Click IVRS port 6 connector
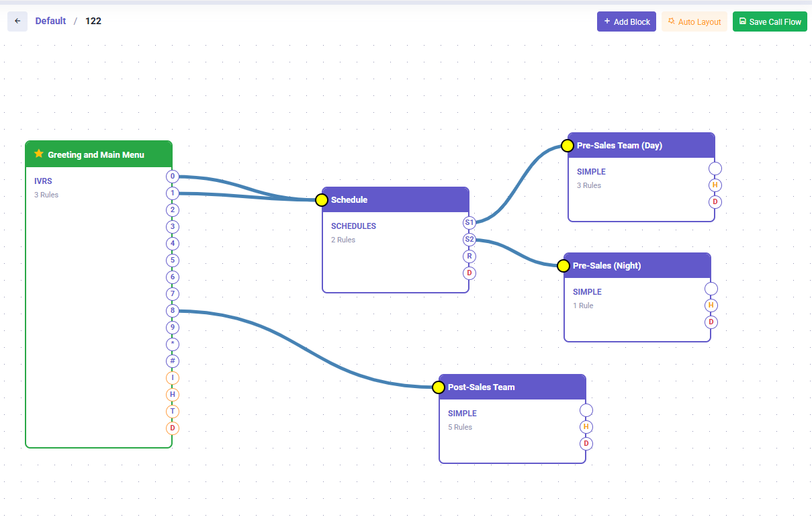 pos(173,277)
